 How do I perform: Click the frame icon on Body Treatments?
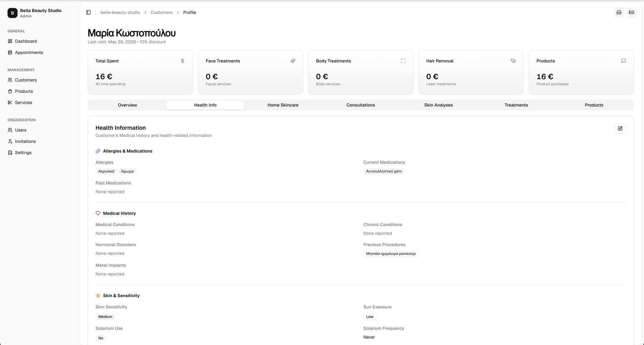[403, 61]
